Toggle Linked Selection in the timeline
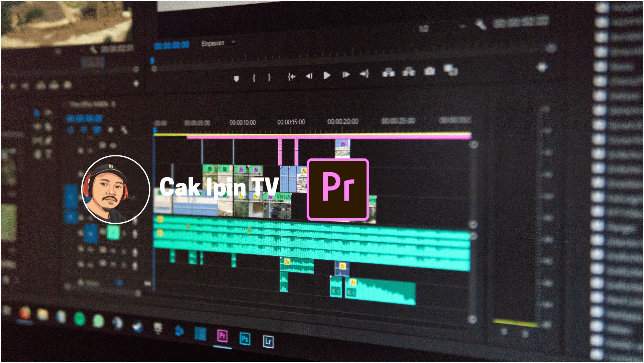This screenshot has width=644, height=363. click(97, 129)
